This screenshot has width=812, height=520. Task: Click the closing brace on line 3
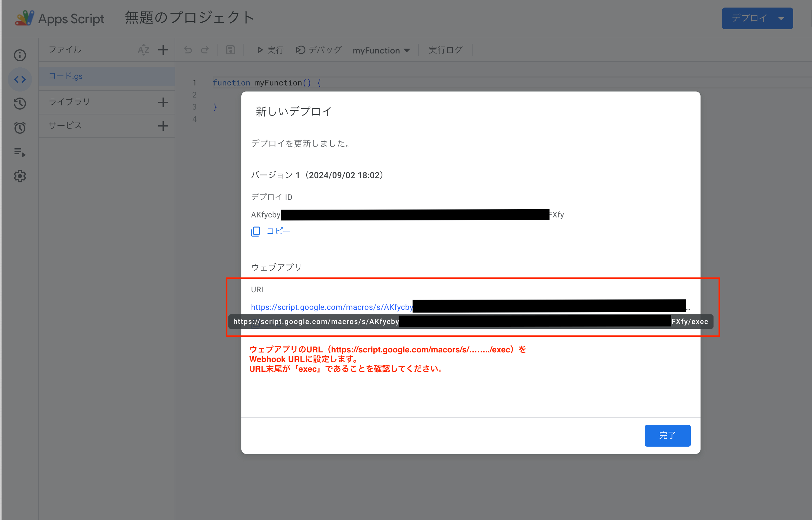point(215,107)
